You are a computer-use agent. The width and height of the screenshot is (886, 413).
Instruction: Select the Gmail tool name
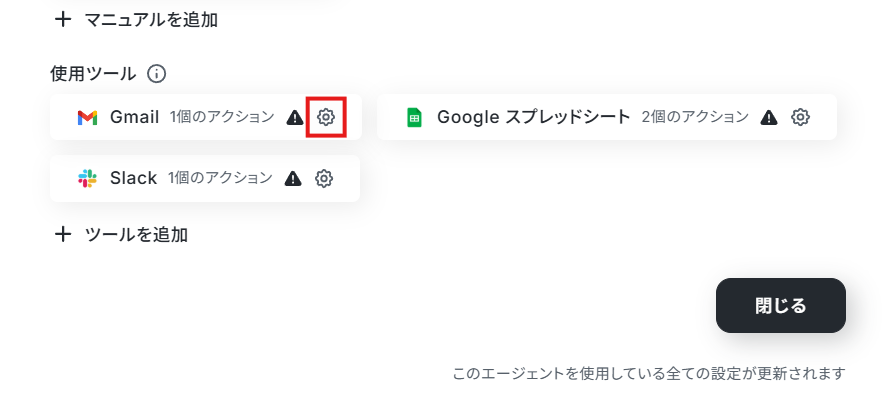(x=134, y=117)
